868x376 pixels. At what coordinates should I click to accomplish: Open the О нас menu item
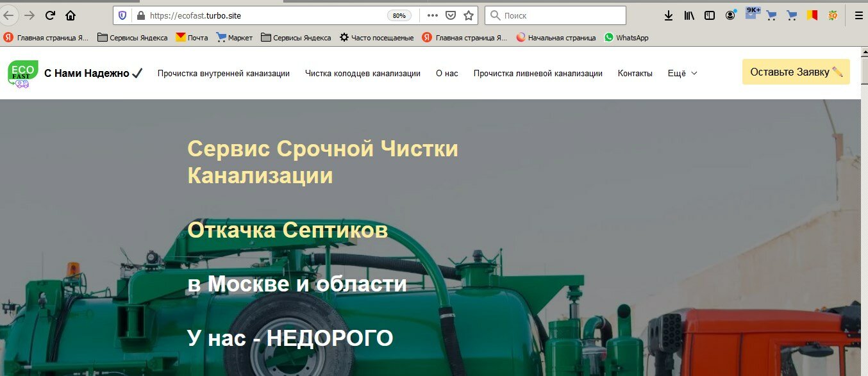click(447, 74)
